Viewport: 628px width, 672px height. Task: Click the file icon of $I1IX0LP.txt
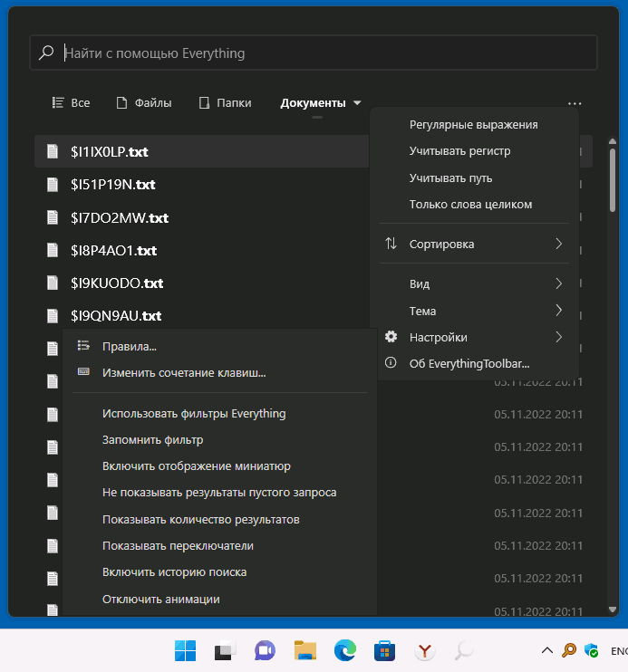(x=53, y=151)
